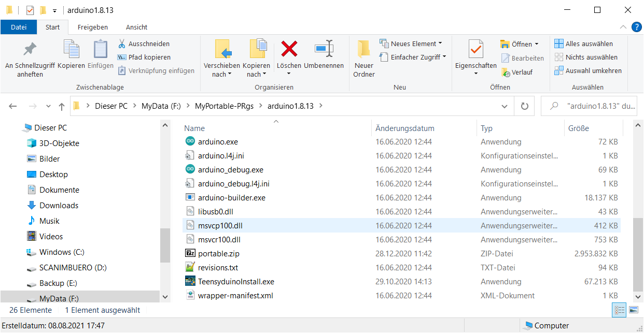Click Ausschneiden scissors button
The image size is (644, 333).
[144, 44]
